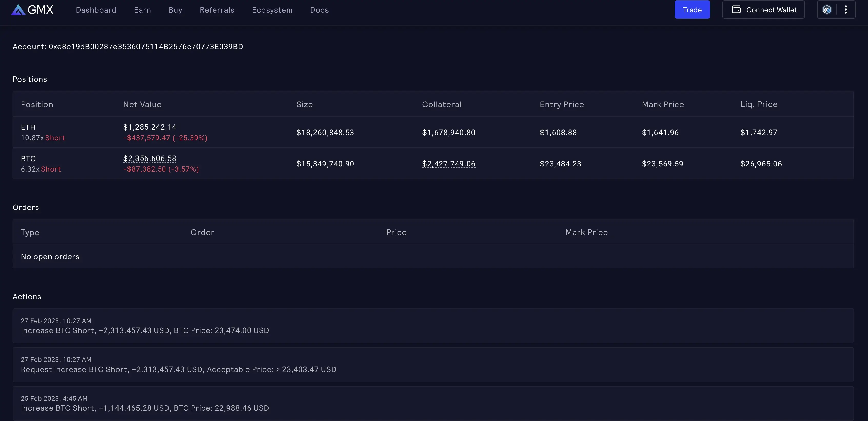Click ETH net value $1,285,242.14
The width and height of the screenshot is (868, 421).
point(150,127)
